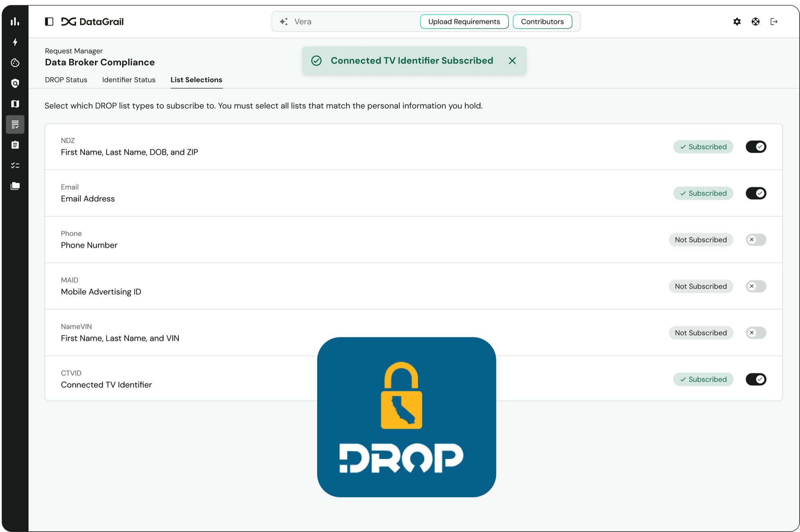Switch to the Identifier Status tab
Viewport: 800px width, 532px height.
129,80
